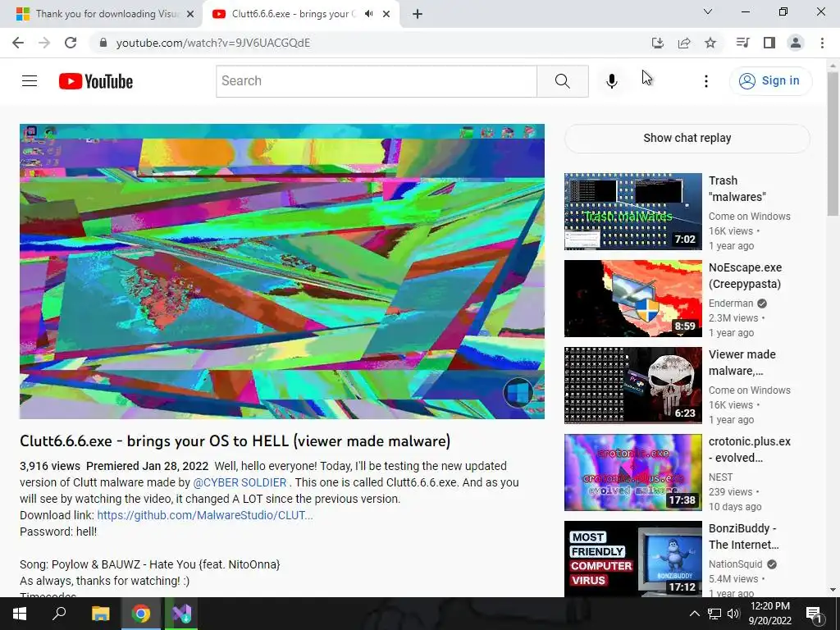Image resolution: width=840 pixels, height=630 pixels.
Task: Open the @CYBER SOLDIER channel link
Action: (240, 482)
